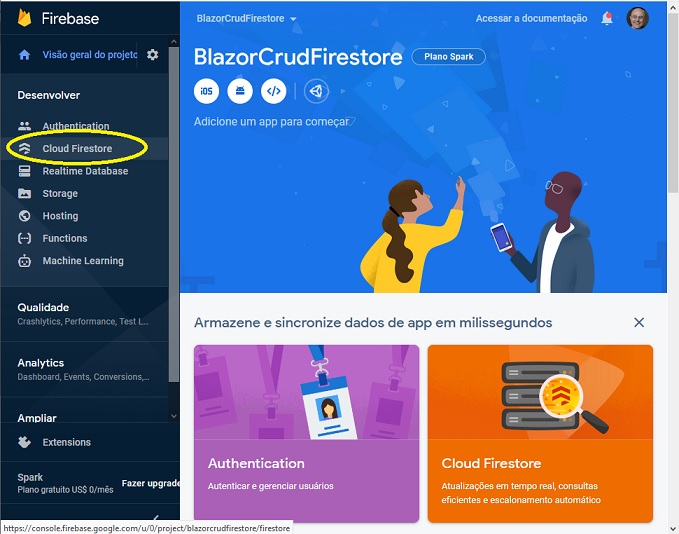The width and height of the screenshot is (679, 534).
Task: Open project settings gear icon
Action: 152,55
